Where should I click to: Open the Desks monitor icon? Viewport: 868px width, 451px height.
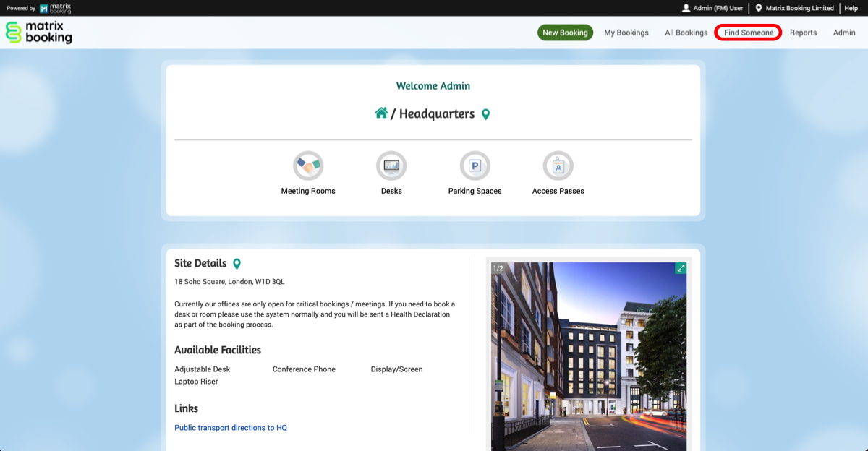pyautogui.click(x=391, y=166)
